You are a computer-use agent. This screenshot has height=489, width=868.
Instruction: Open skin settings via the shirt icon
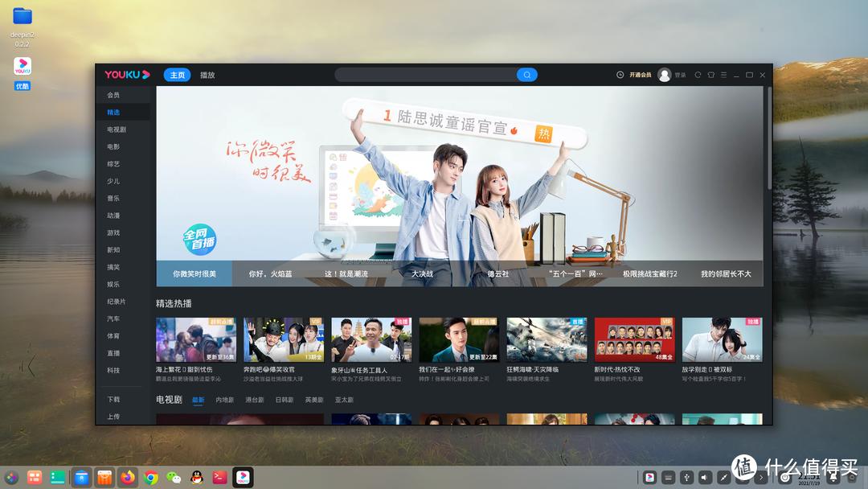pyautogui.click(x=711, y=74)
